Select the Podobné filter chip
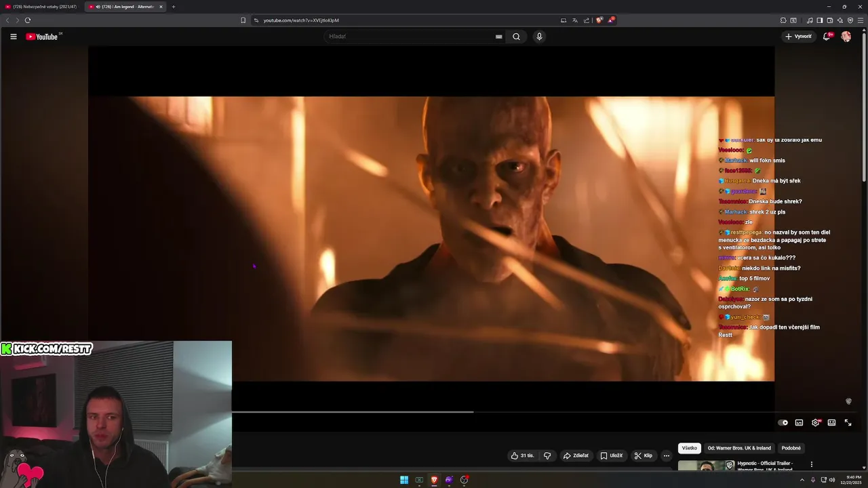This screenshot has height=488, width=868. pos(791,448)
